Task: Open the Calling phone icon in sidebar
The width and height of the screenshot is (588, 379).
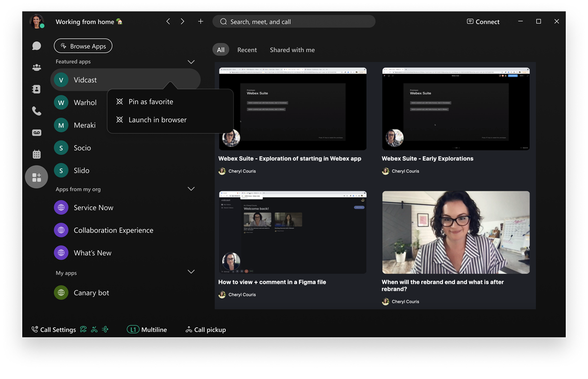Action: [37, 111]
